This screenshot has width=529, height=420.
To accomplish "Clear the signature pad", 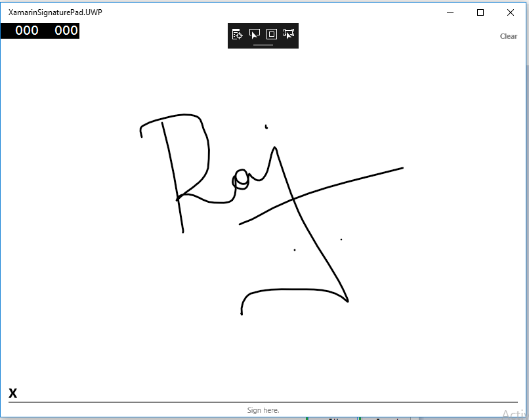I will pyautogui.click(x=508, y=36).
